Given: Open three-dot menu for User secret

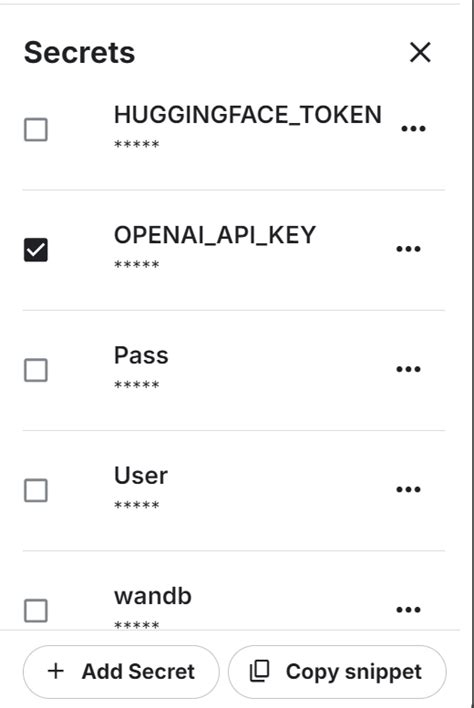Looking at the screenshot, I should 408,489.
